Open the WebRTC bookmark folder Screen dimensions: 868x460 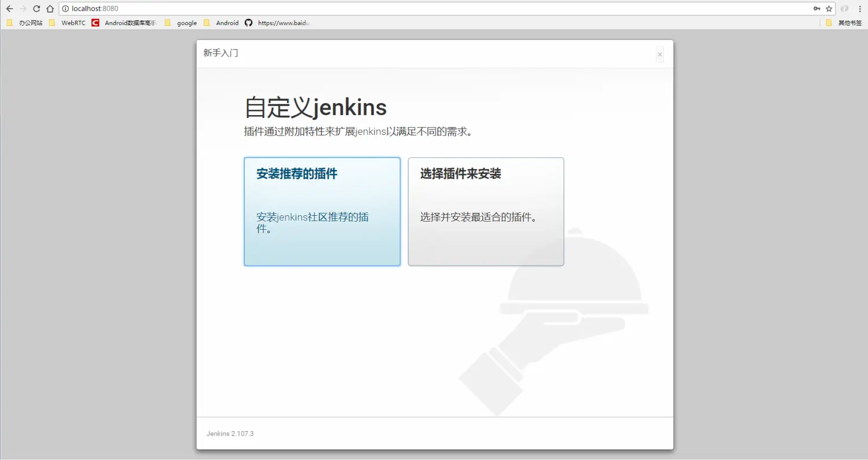(67, 23)
